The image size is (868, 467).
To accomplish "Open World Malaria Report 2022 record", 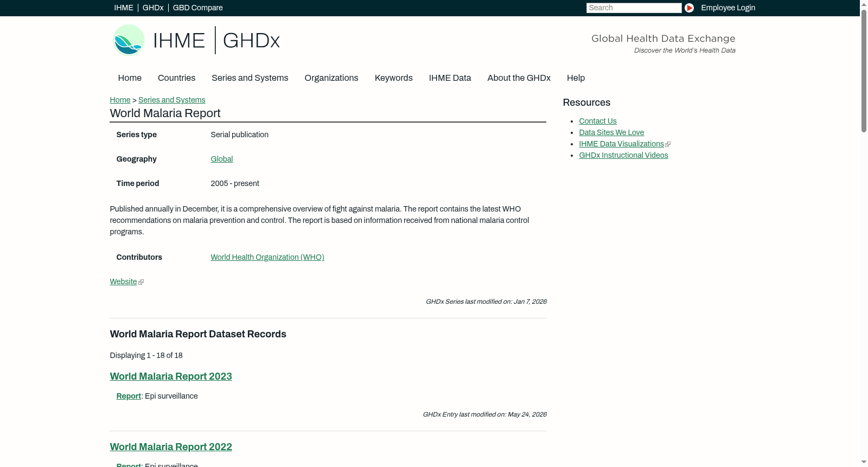I will click(171, 447).
